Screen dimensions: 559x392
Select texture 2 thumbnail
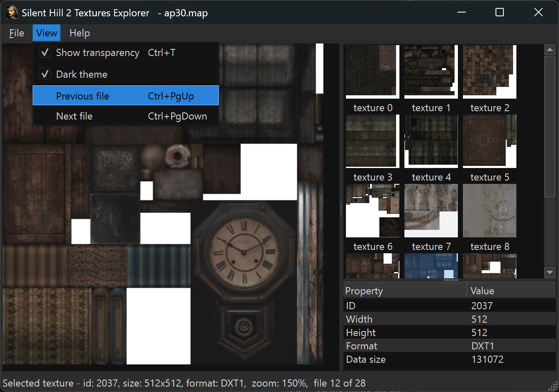point(490,72)
